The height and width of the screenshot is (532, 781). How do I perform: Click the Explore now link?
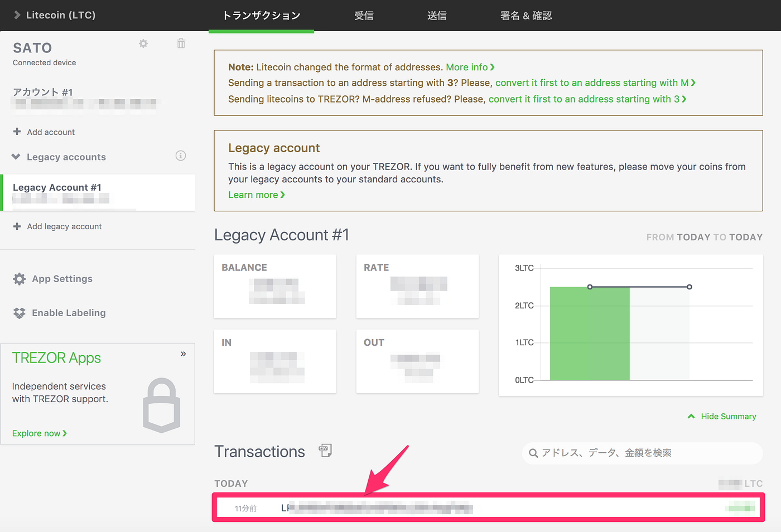click(x=39, y=433)
